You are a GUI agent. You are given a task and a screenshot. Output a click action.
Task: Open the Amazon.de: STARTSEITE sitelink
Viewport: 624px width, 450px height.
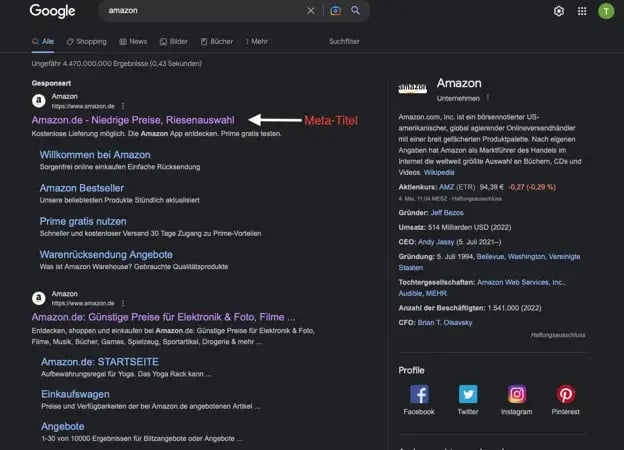(100, 362)
